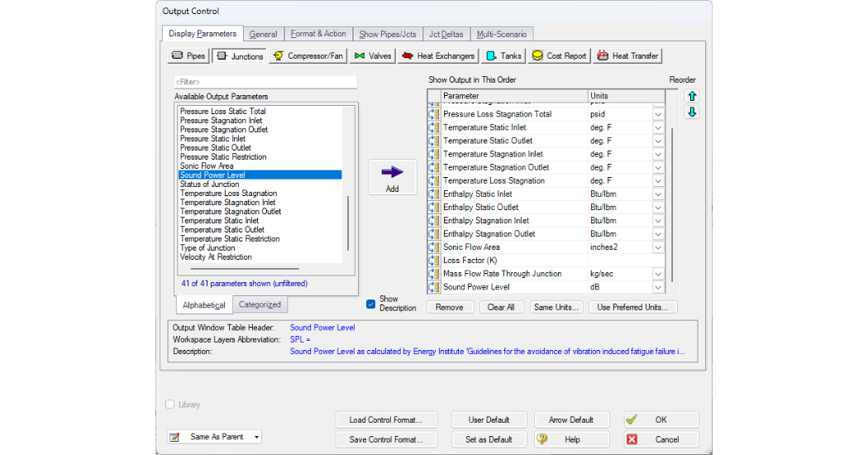Click the available parameters list vertical scrollbar
Screen dimensions: 868x455
(x=348, y=223)
